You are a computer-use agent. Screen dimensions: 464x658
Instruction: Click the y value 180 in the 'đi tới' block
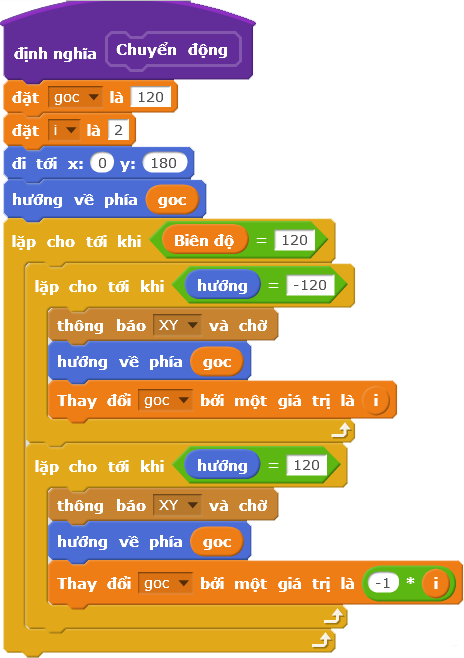164,163
